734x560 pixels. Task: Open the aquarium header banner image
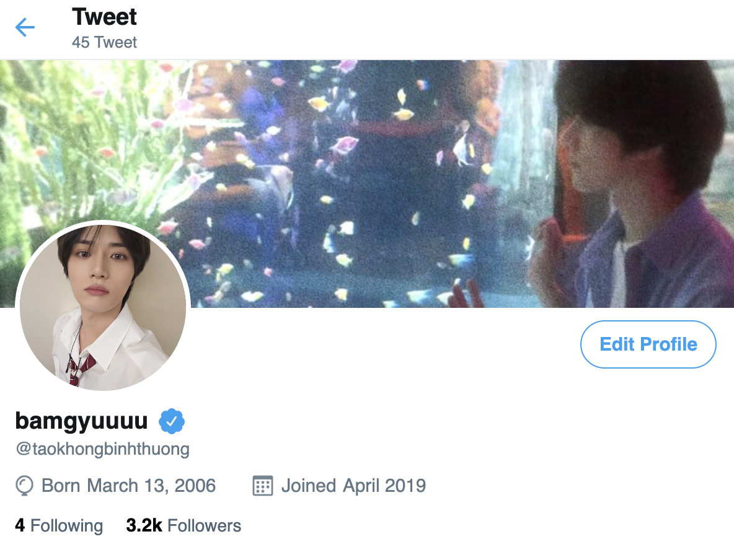coord(367,183)
